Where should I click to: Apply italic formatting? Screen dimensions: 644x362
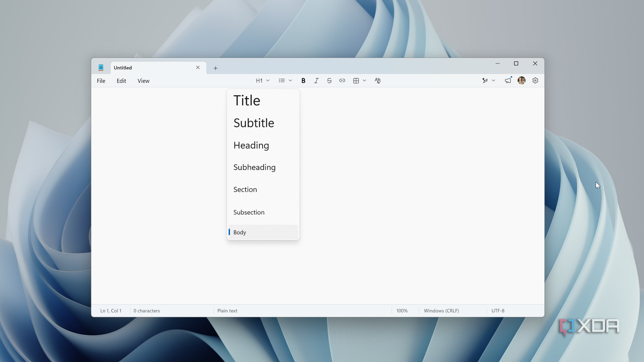tap(316, 81)
